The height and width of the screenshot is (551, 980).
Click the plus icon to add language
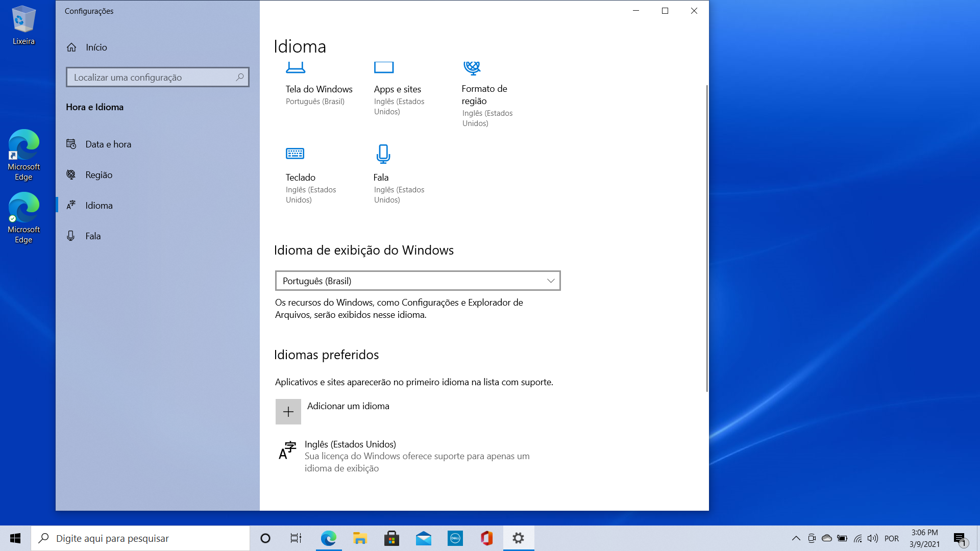pos(288,412)
